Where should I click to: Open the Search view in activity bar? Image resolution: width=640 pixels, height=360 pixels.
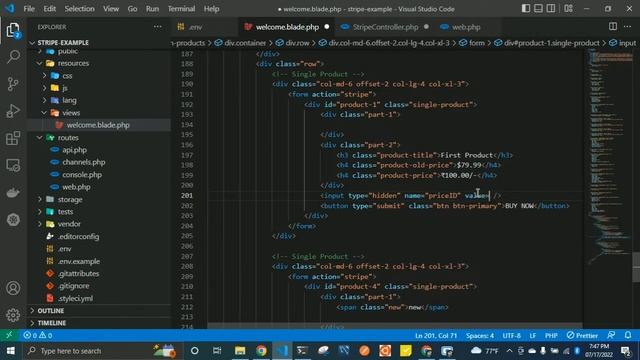point(13,57)
